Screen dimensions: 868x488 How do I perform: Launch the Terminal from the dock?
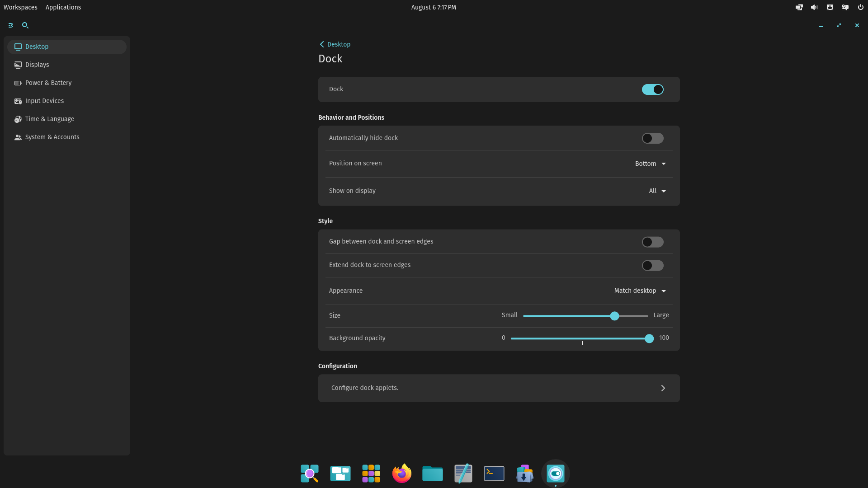[x=494, y=474]
